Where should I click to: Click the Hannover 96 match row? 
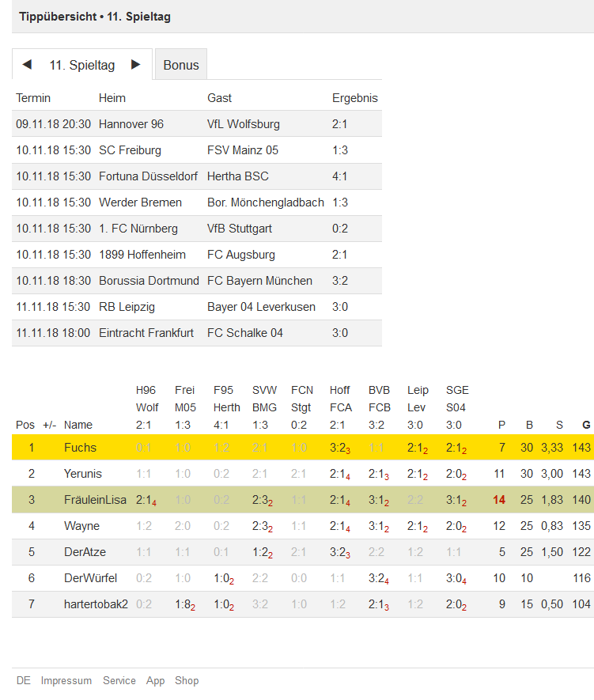(197, 124)
